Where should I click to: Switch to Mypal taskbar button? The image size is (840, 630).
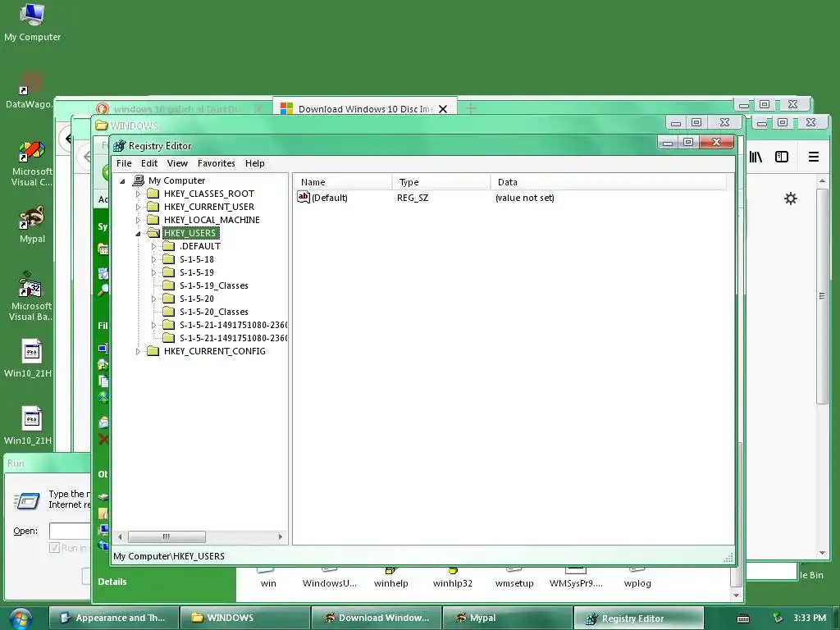click(508, 618)
